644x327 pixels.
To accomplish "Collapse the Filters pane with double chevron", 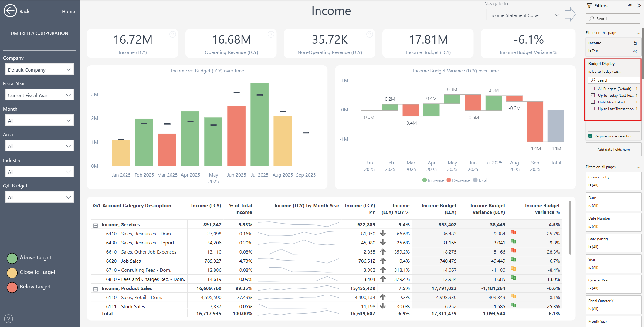I will pyautogui.click(x=639, y=5).
